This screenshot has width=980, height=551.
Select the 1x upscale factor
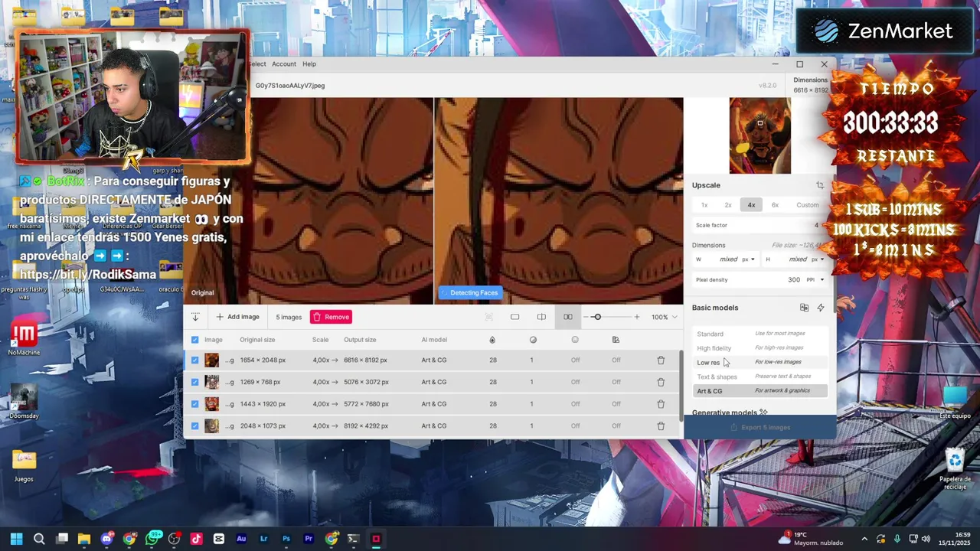704,205
